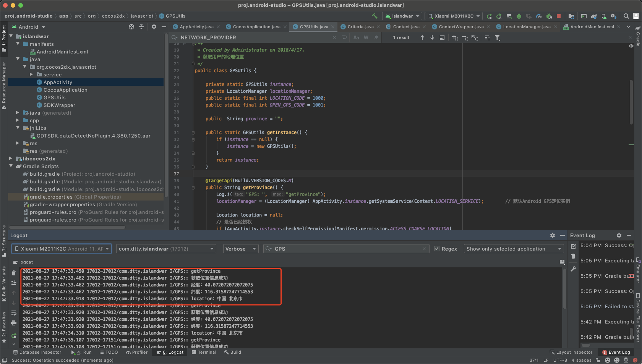Open the Event Log button in status bar
Image resolution: width=642 pixels, height=364 pixels.
pos(616,352)
